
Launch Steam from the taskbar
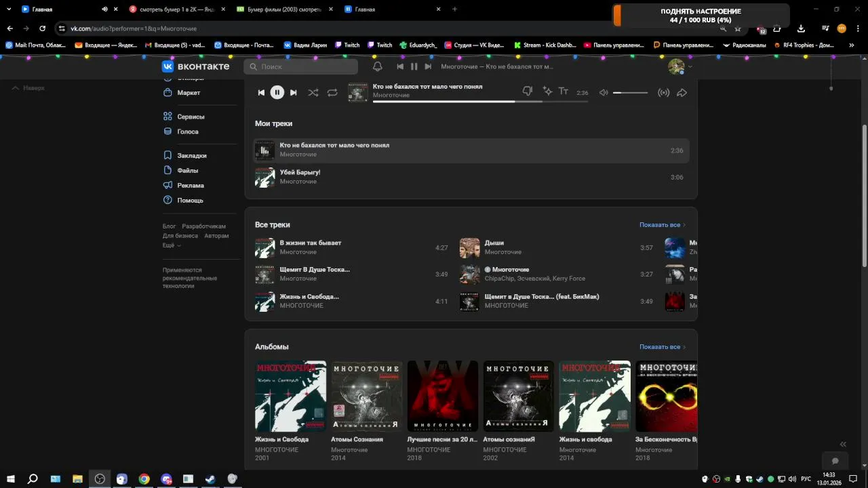click(x=210, y=479)
